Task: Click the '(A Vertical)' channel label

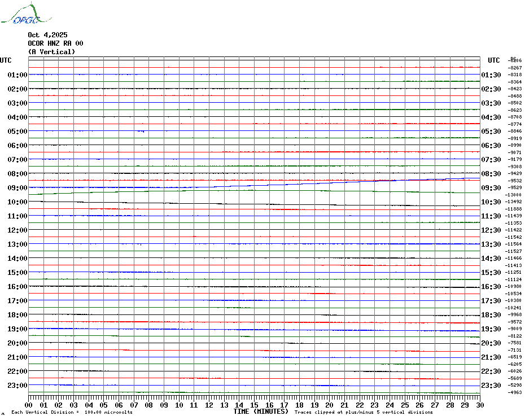Action: tap(51, 51)
